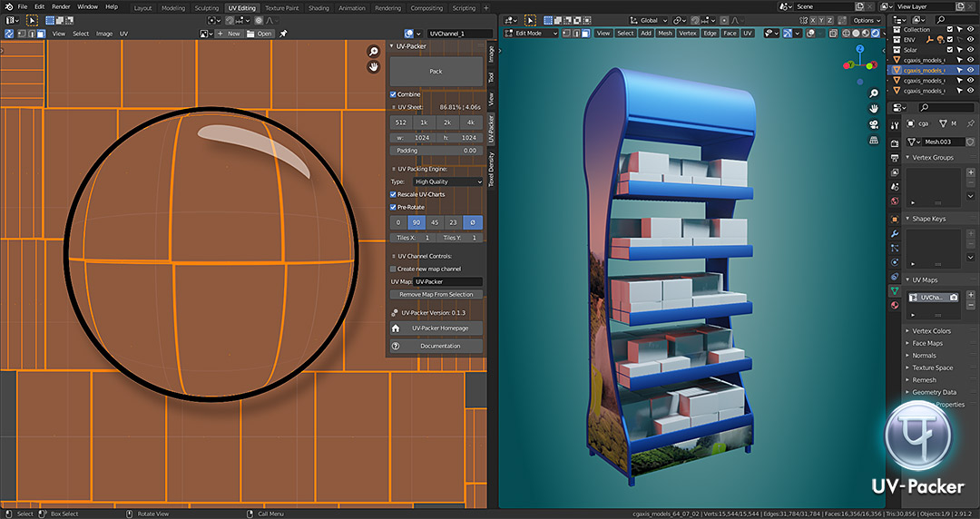
Task: Open the Physics properties tab icon
Action: 895,262
